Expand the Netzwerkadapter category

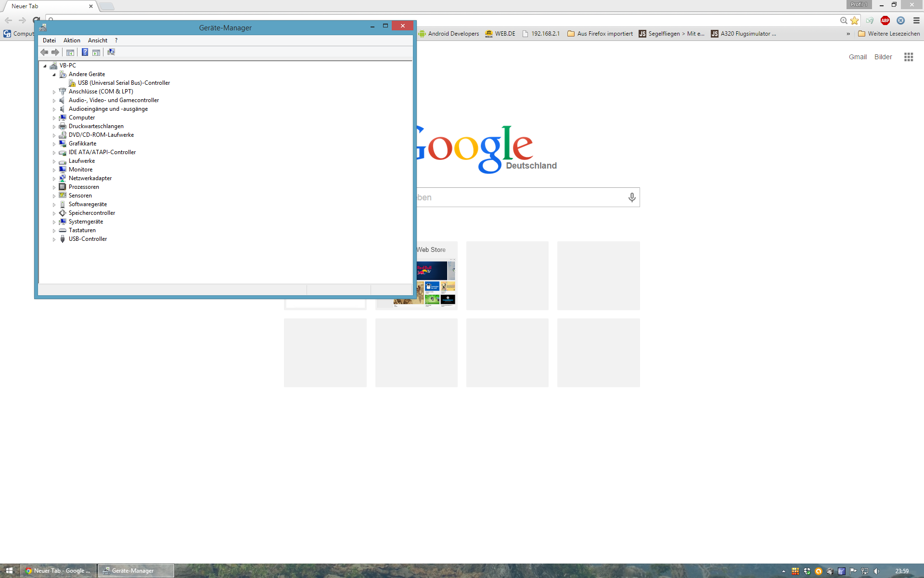[x=54, y=179]
